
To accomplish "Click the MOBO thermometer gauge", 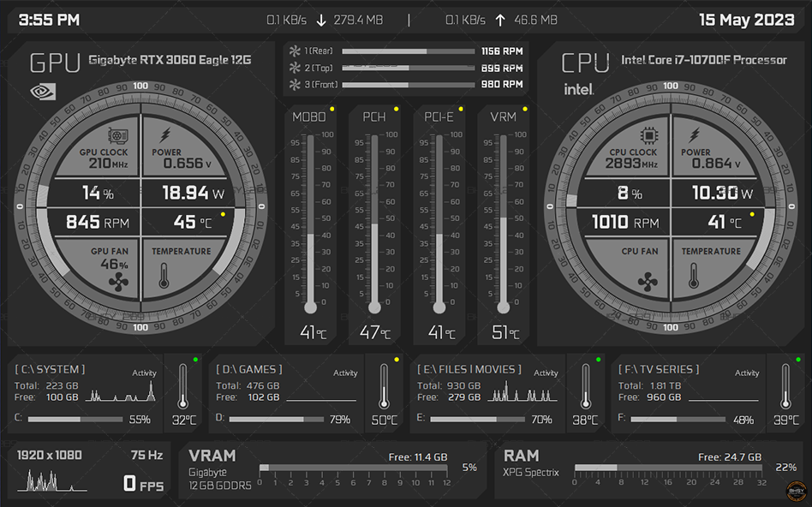I will point(310,224).
